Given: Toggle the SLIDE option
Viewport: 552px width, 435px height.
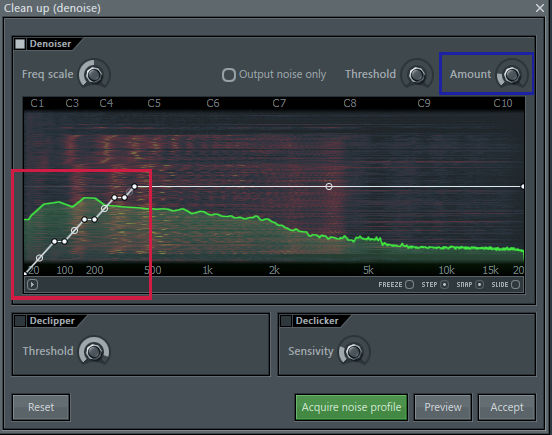Looking at the screenshot, I should 515,284.
